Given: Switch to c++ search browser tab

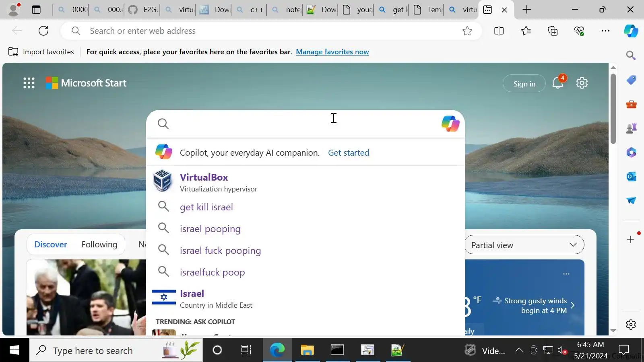Looking at the screenshot, I should (250, 10).
